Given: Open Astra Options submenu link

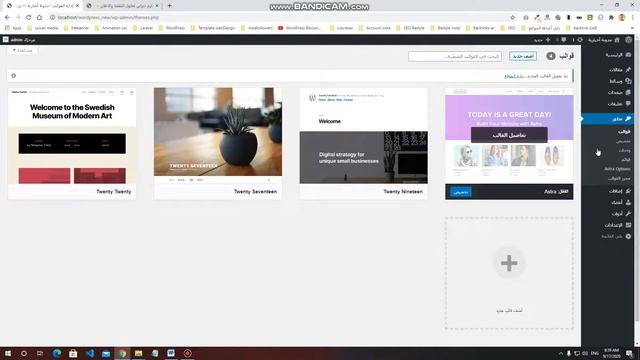Looking at the screenshot, I should (x=617, y=169).
